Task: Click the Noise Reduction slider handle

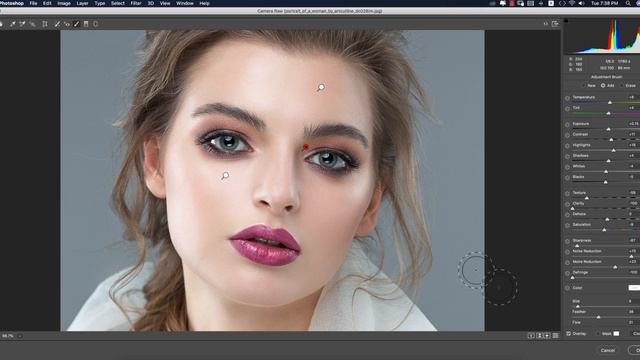Action: [x=631, y=256]
